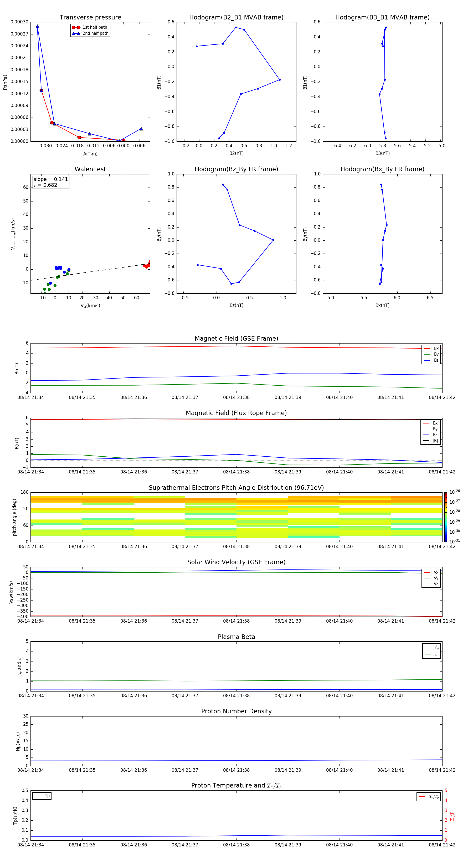
Task: Click the pitch angle color scale bar
Action: (x=445, y=517)
